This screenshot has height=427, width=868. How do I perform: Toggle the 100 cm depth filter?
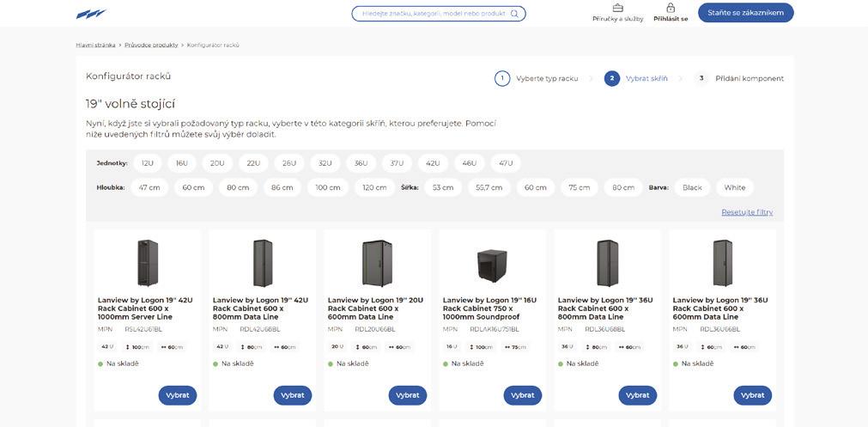tap(328, 187)
